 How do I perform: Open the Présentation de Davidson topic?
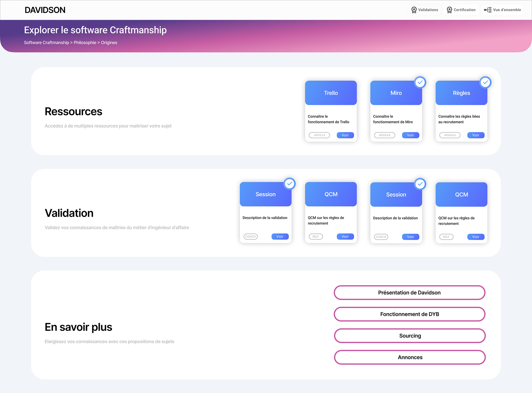pyautogui.click(x=409, y=293)
